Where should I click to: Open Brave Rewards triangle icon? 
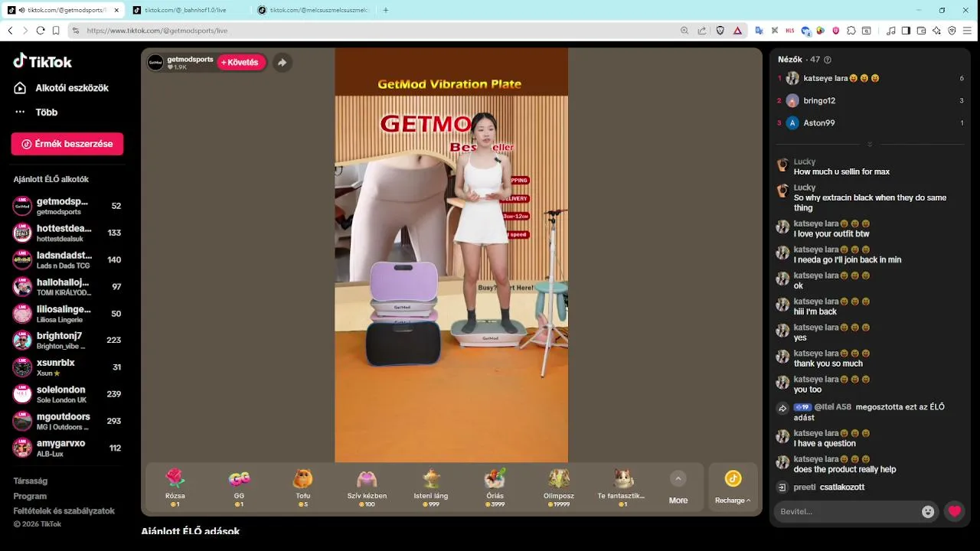(x=737, y=31)
